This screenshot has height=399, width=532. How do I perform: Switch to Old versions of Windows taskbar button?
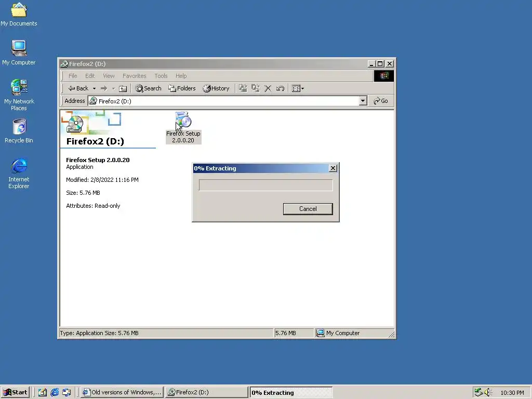(122, 392)
